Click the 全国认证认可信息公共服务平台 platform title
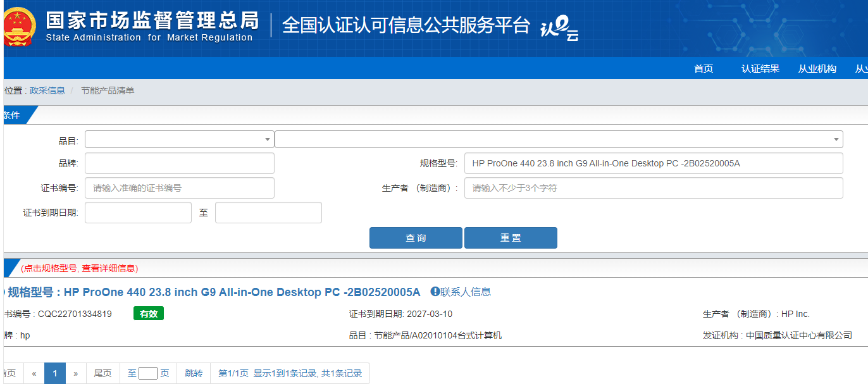Image resolution: width=868 pixels, height=384 pixels. tap(406, 25)
